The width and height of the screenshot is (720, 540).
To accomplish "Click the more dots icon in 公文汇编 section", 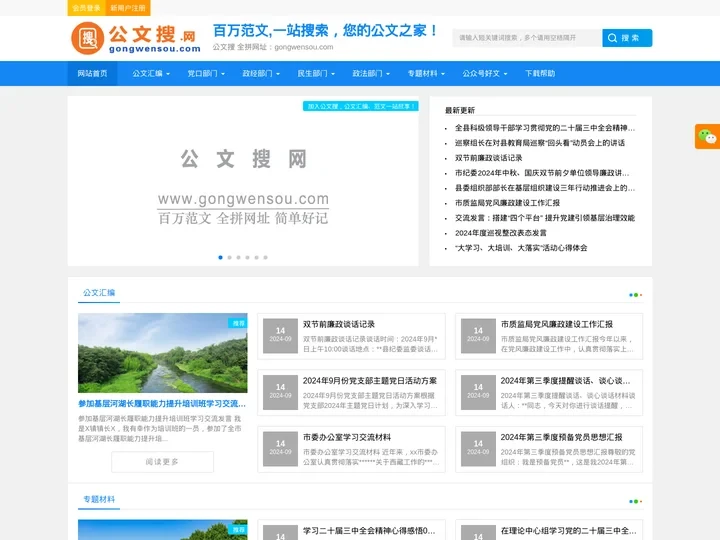I will point(636,295).
